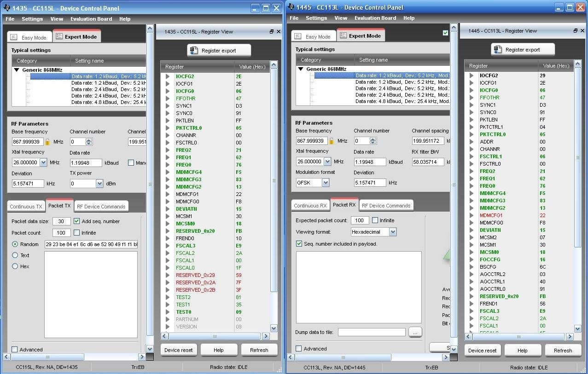Collapse Generic 868MHz tree in CC115L window
This screenshot has width=588, height=374.
[x=17, y=70]
